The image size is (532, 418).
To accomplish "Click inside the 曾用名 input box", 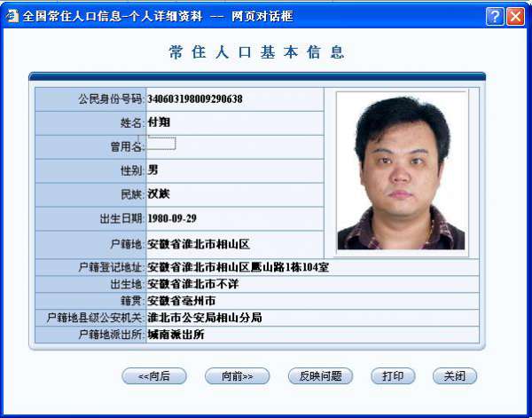I will point(162,143).
